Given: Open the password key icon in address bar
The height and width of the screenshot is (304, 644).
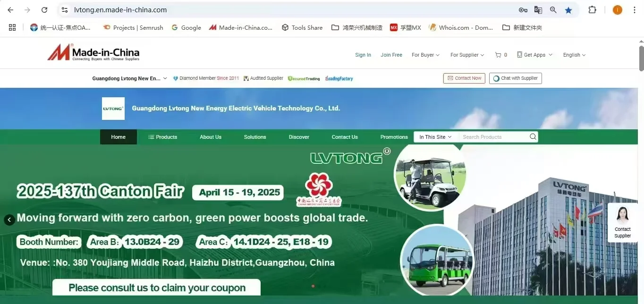Looking at the screenshot, I should click(x=523, y=10).
